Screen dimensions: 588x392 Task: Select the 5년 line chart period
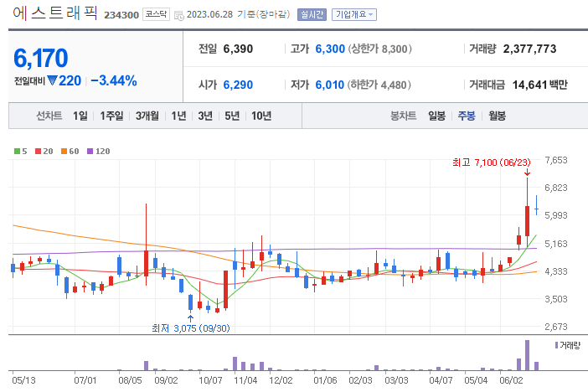[x=232, y=116]
